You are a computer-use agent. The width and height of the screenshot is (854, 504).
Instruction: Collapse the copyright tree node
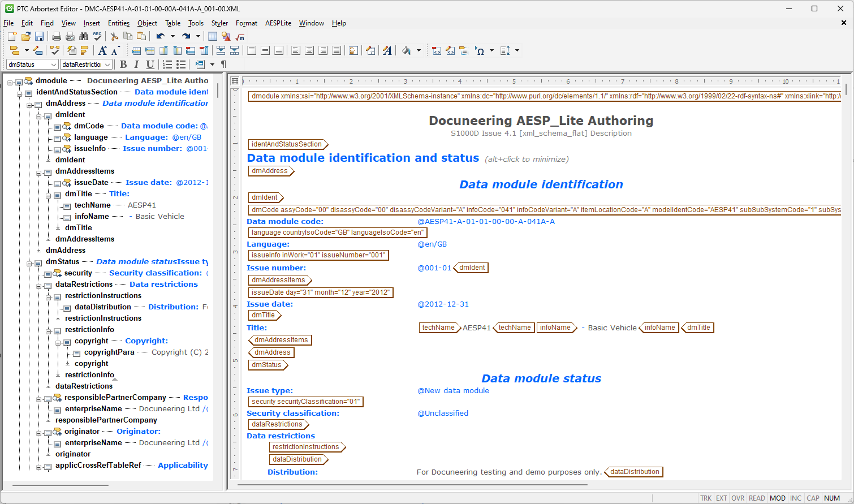click(x=58, y=342)
